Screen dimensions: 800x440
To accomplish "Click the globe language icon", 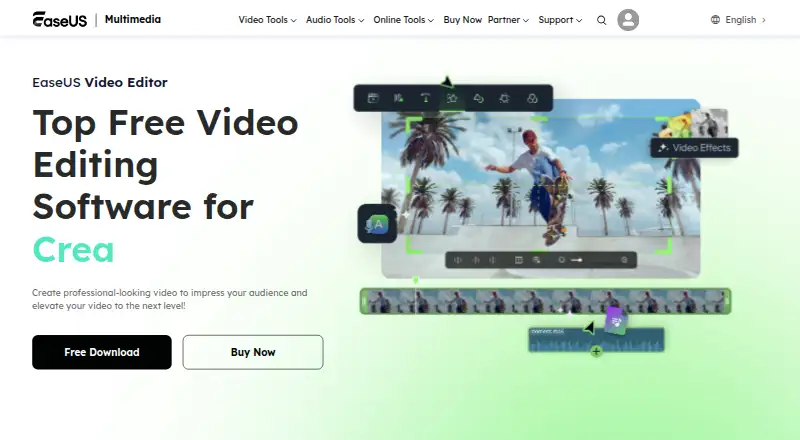I will tap(715, 19).
